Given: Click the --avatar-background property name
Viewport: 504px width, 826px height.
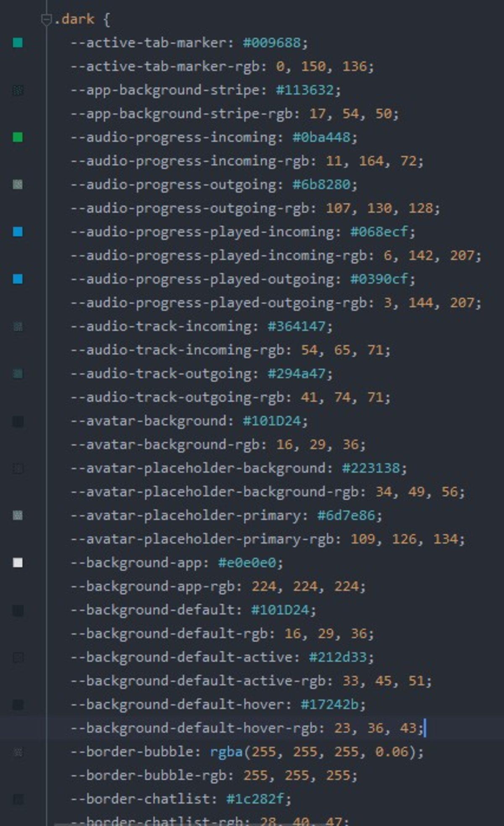Looking at the screenshot, I should 152,421.
